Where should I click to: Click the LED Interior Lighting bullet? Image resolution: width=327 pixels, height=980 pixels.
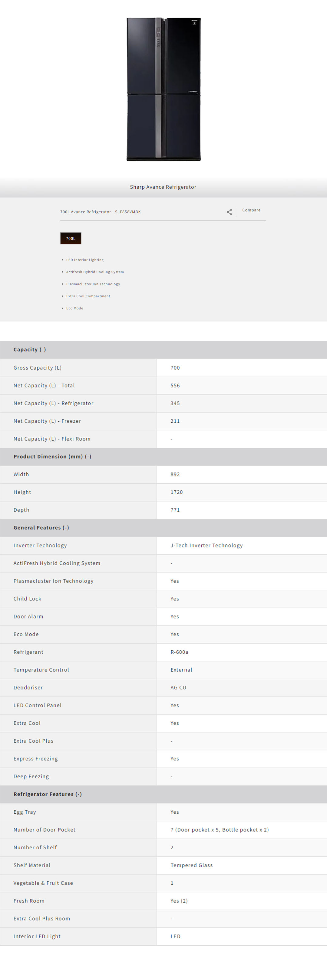[85, 260]
